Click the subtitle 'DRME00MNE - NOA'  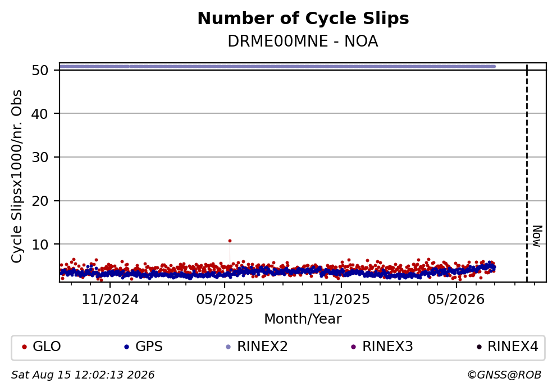click(303, 41)
